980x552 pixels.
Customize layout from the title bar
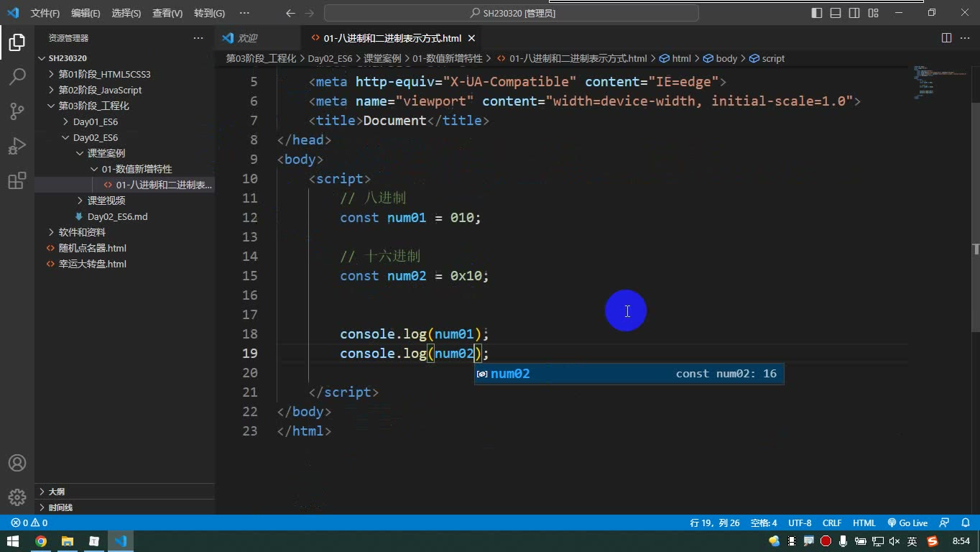click(x=873, y=13)
